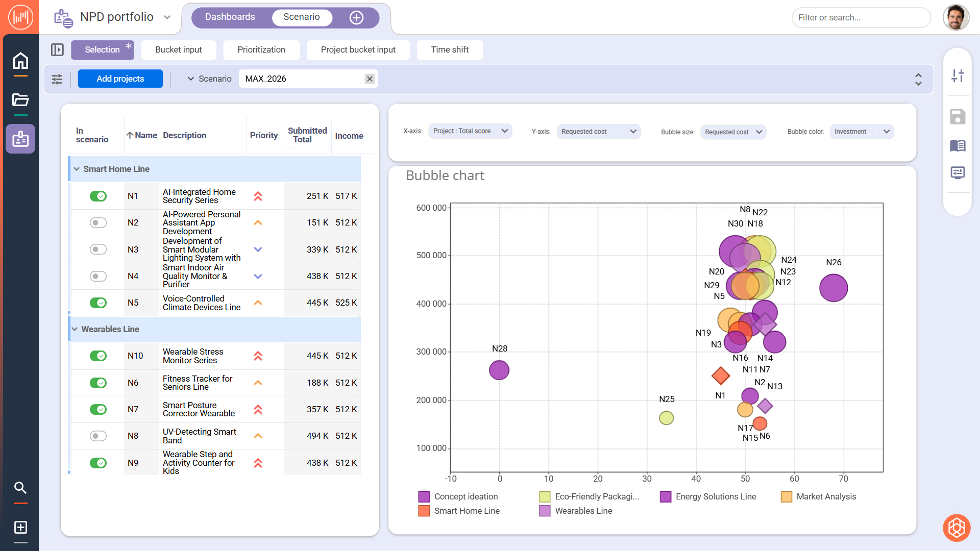Add a new dashboard with plus circle
980x551 pixels.
tap(356, 17)
